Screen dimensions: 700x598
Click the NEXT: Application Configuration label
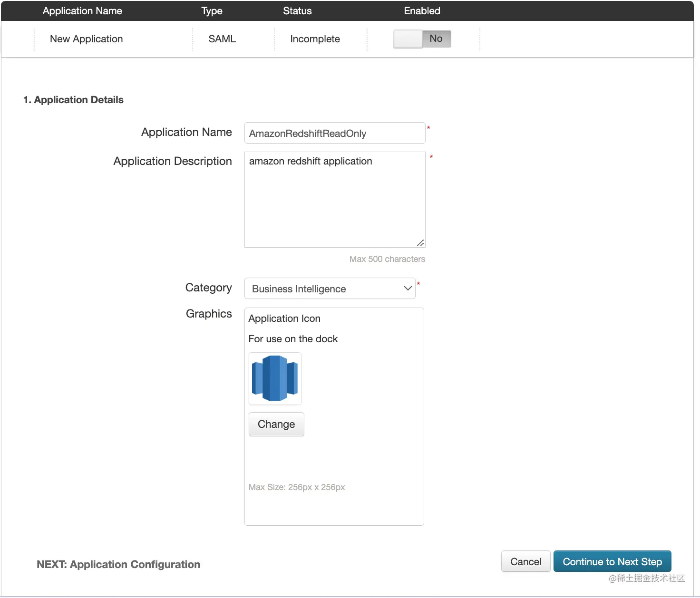point(118,564)
